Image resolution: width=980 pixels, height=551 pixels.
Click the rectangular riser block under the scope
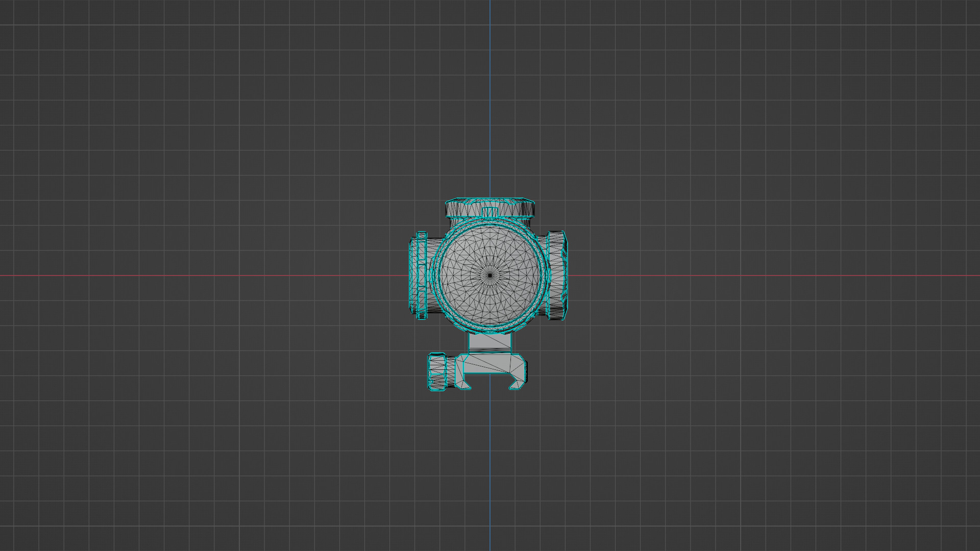coord(490,342)
